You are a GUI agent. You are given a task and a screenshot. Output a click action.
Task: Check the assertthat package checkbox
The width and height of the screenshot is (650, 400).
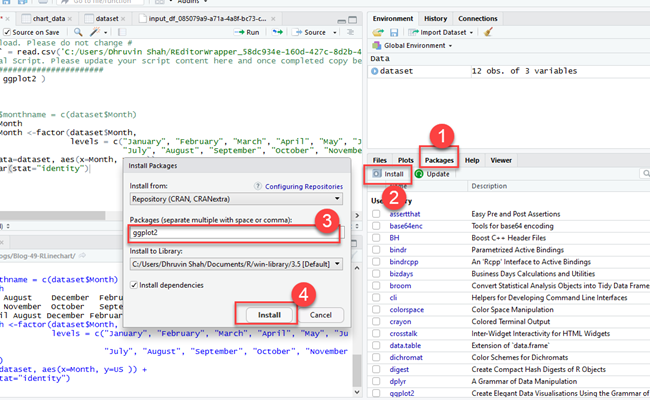pyautogui.click(x=376, y=214)
